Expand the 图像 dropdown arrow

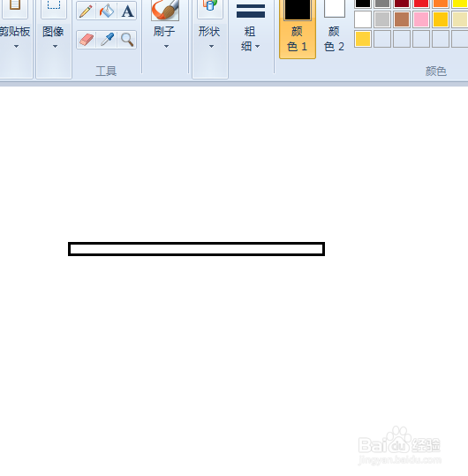(55, 47)
